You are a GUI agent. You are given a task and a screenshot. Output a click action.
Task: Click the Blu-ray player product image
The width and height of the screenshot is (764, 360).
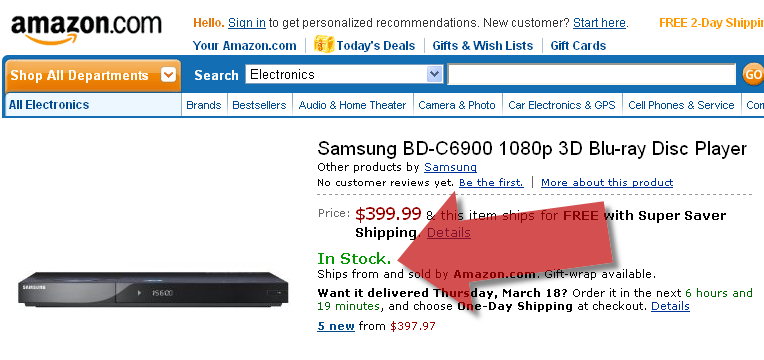pyautogui.click(x=153, y=289)
